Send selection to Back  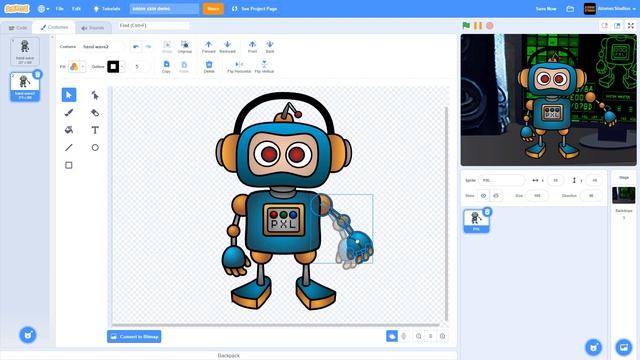(x=270, y=47)
